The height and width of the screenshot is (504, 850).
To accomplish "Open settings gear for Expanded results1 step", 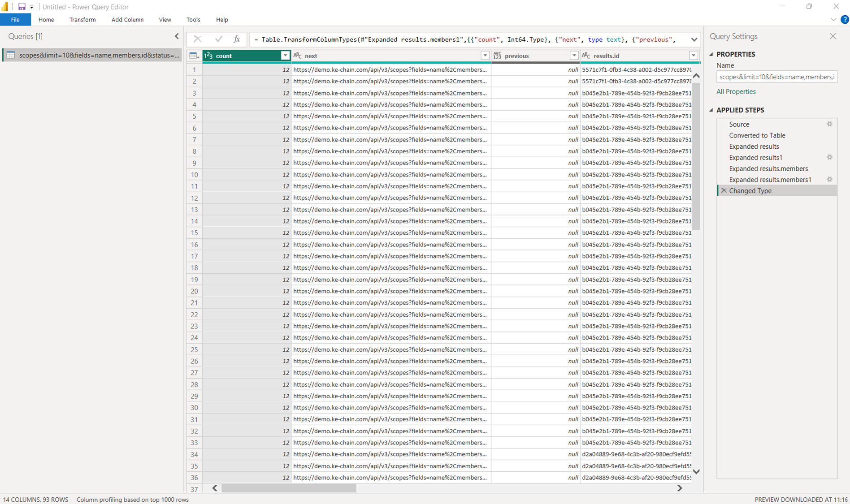I will click(829, 157).
